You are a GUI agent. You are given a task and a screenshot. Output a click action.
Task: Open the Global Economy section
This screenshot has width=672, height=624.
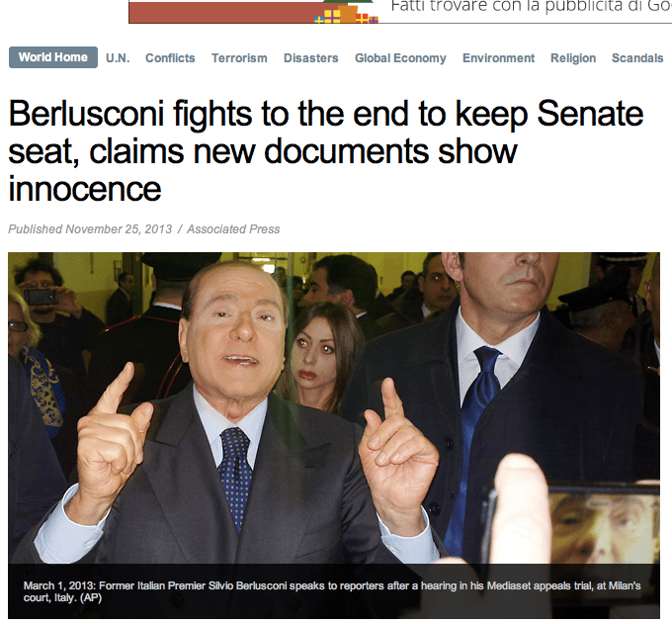pos(400,58)
